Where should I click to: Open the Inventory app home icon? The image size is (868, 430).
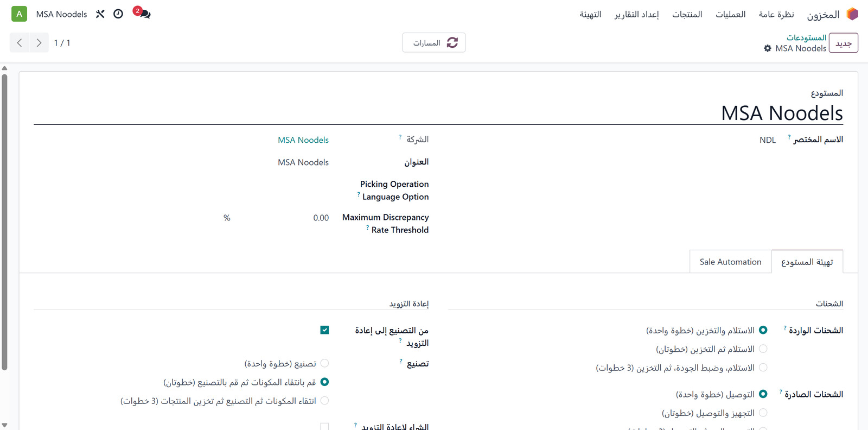(852, 14)
